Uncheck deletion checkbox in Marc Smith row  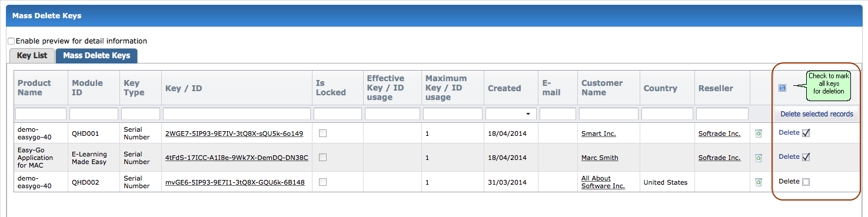tap(806, 157)
